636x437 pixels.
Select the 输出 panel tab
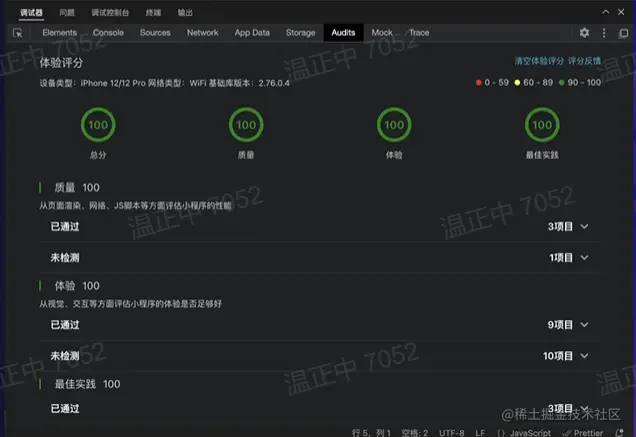click(x=185, y=13)
